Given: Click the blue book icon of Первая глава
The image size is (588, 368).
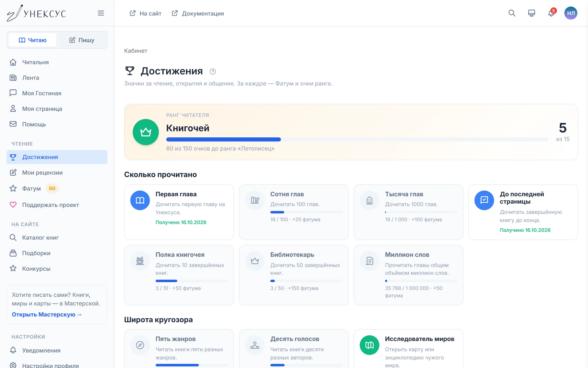Looking at the screenshot, I should click(x=140, y=200).
